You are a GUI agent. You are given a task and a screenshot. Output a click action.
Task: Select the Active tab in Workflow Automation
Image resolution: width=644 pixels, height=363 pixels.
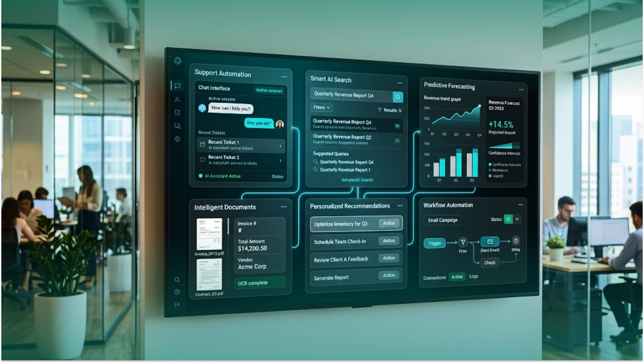click(457, 277)
